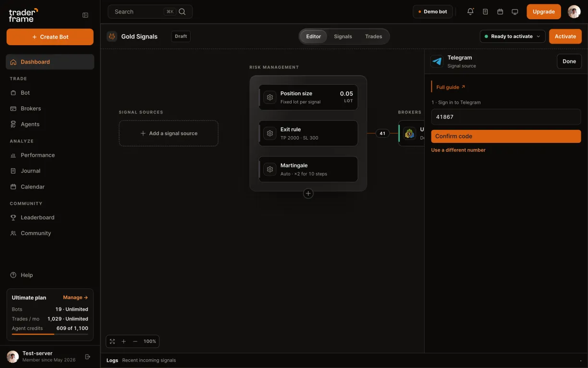Click the Activate button
588x368 pixels.
coord(565,37)
